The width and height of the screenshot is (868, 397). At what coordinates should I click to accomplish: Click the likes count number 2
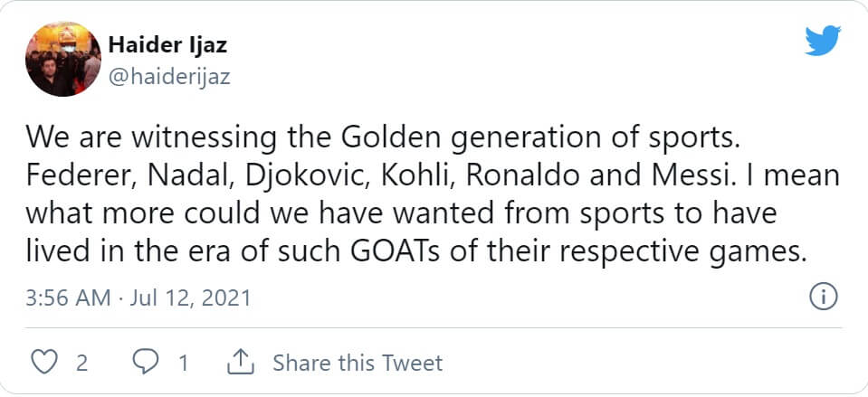tap(81, 363)
